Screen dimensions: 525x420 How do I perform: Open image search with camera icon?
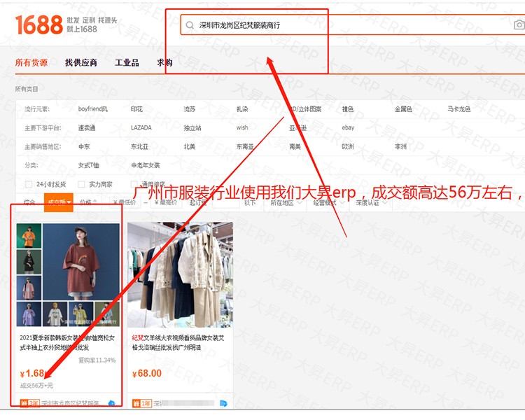point(519,24)
